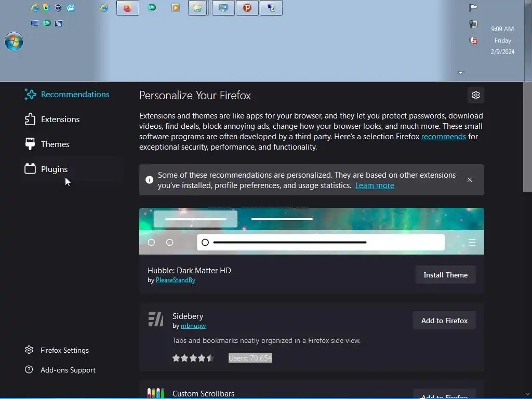
Task: Open the mbnuqw author link
Action: [193, 326]
